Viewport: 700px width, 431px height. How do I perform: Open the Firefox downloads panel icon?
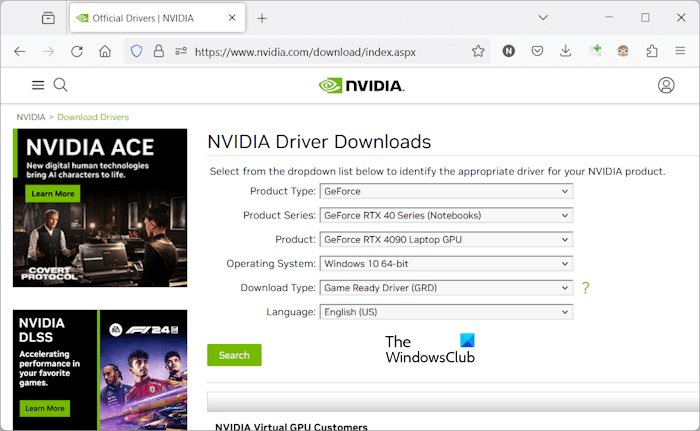pos(565,51)
